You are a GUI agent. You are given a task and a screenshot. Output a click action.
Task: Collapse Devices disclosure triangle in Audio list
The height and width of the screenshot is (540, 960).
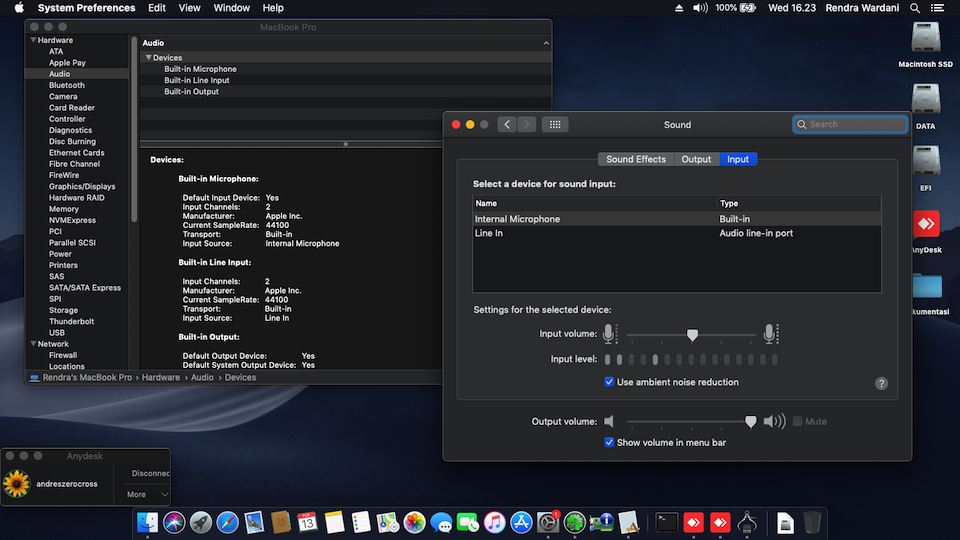point(148,58)
